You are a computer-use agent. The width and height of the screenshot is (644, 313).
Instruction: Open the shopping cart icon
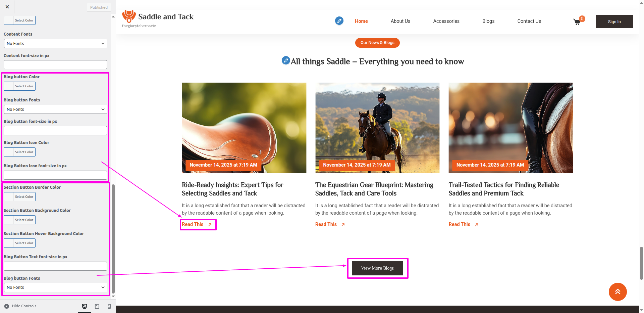[x=577, y=22]
